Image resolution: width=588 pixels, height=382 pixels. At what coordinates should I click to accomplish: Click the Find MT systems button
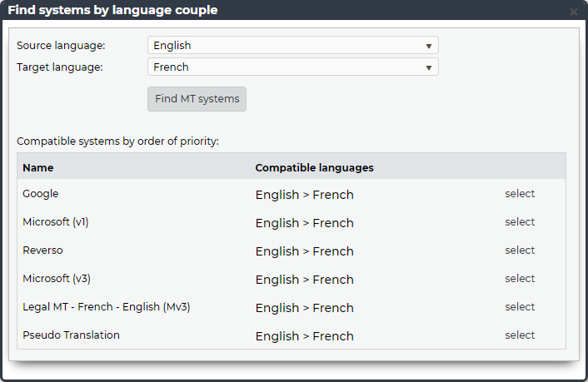[x=197, y=99]
